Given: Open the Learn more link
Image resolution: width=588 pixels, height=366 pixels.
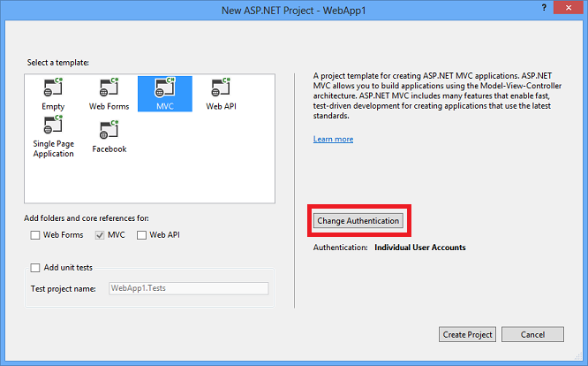Looking at the screenshot, I should [x=333, y=140].
